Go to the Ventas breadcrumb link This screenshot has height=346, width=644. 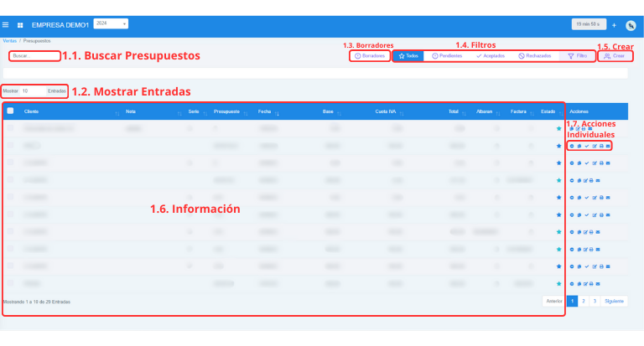click(x=10, y=41)
